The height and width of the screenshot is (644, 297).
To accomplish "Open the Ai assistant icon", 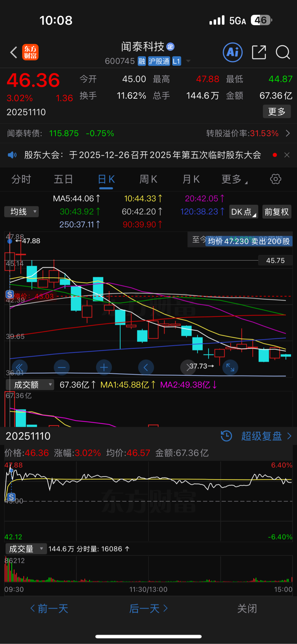I will [x=233, y=52].
